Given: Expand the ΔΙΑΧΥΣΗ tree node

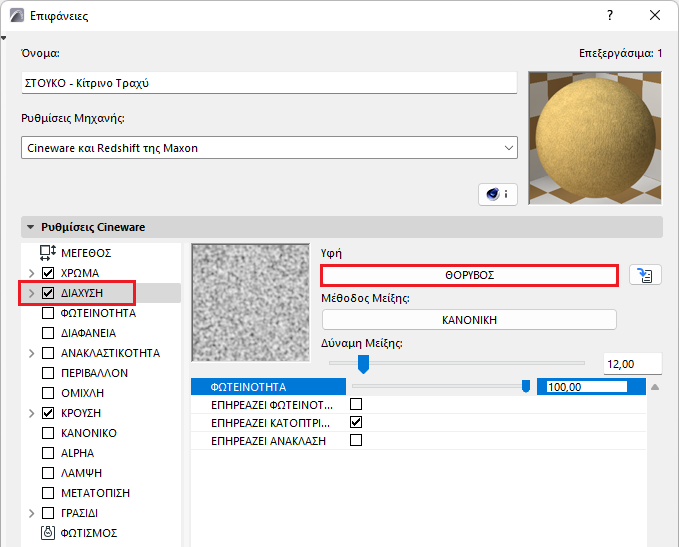Looking at the screenshot, I should point(31,293).
